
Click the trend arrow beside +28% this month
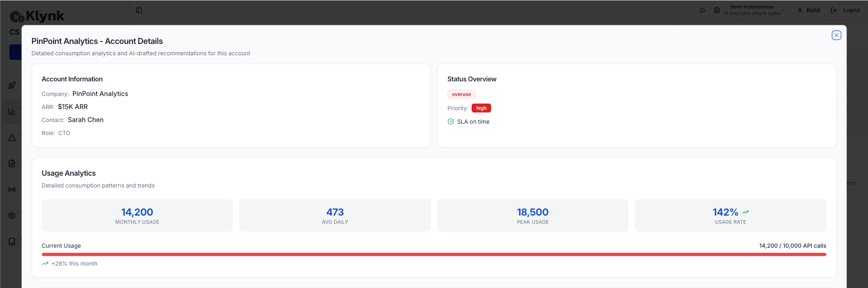(45, 264)
